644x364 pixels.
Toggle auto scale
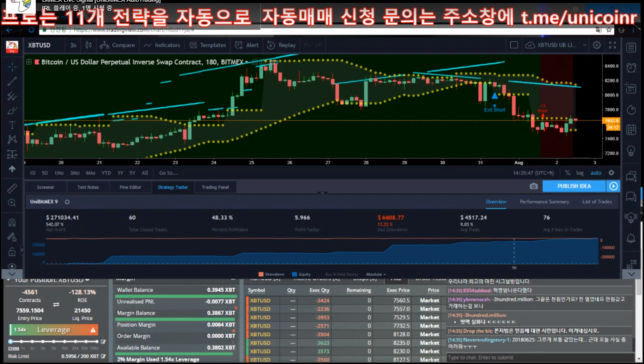click(x=595, y=173)
